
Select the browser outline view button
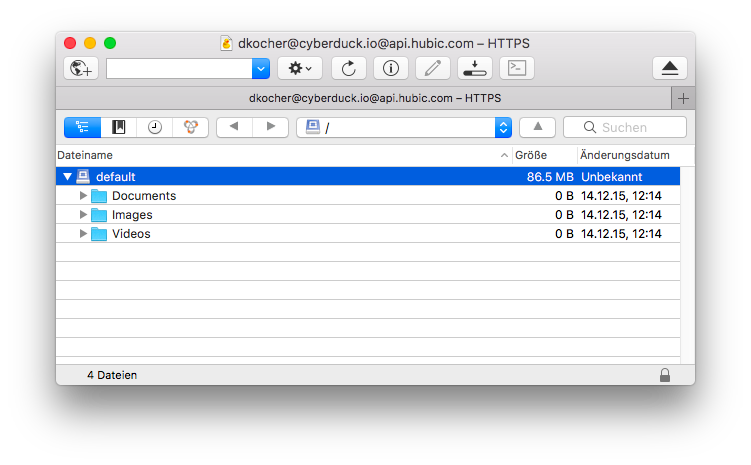(x=82, y=127)
